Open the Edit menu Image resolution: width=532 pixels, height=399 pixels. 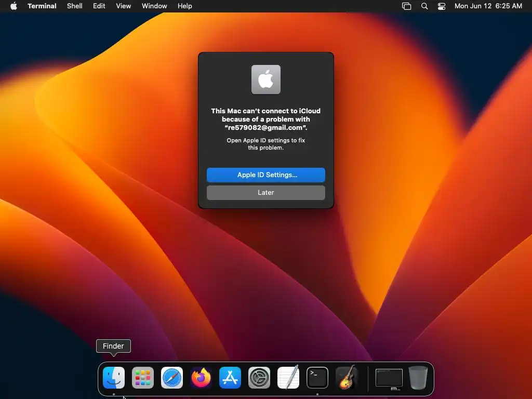click(x=99, y=6)
